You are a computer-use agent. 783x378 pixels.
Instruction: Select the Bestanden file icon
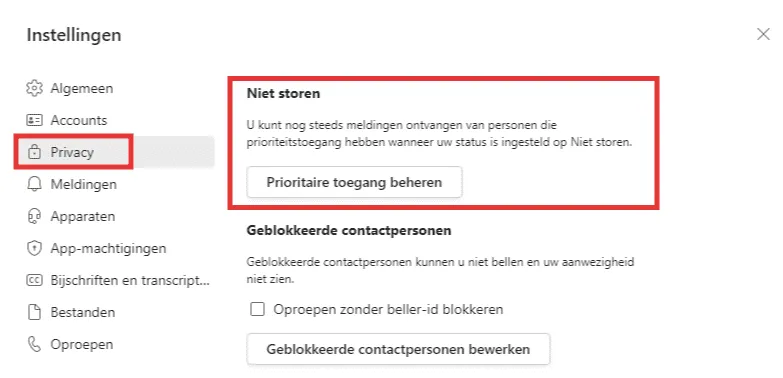34,312
